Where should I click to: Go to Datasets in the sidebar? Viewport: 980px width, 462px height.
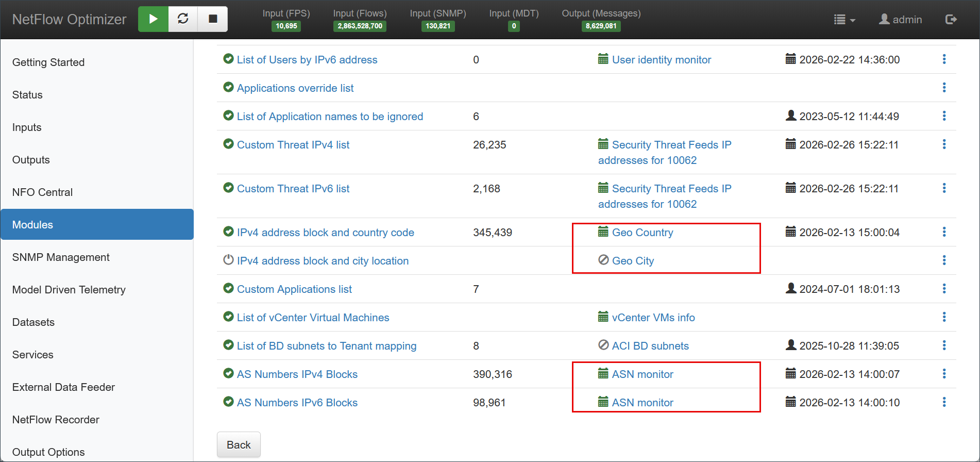pyautogui.click(x=33, y=322)
